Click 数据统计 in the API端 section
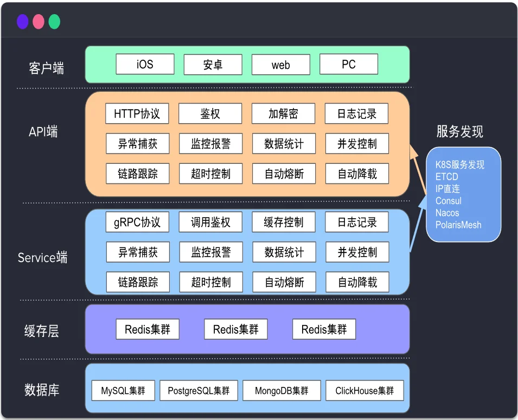The width and height of the screenshot is (518, 420). tap(284, 144)
